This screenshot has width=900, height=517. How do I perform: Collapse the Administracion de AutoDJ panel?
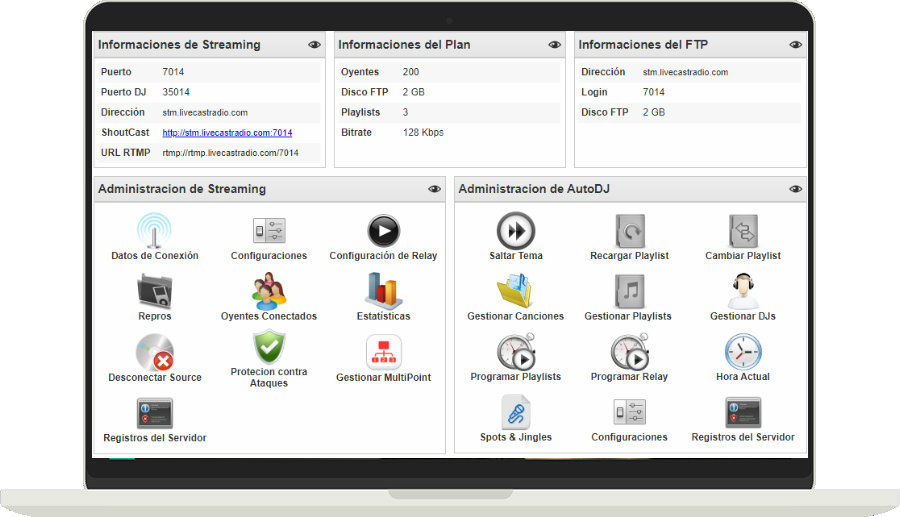[795, 189]
